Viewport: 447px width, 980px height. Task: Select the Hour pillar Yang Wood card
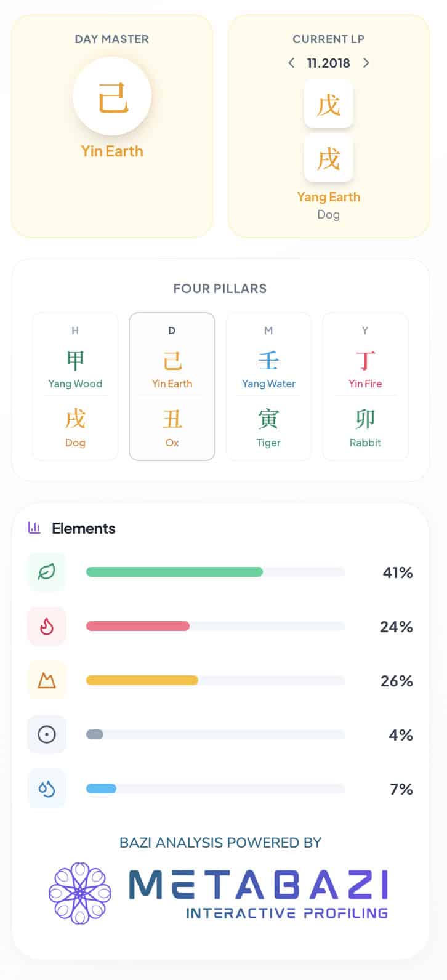point(75,386)
